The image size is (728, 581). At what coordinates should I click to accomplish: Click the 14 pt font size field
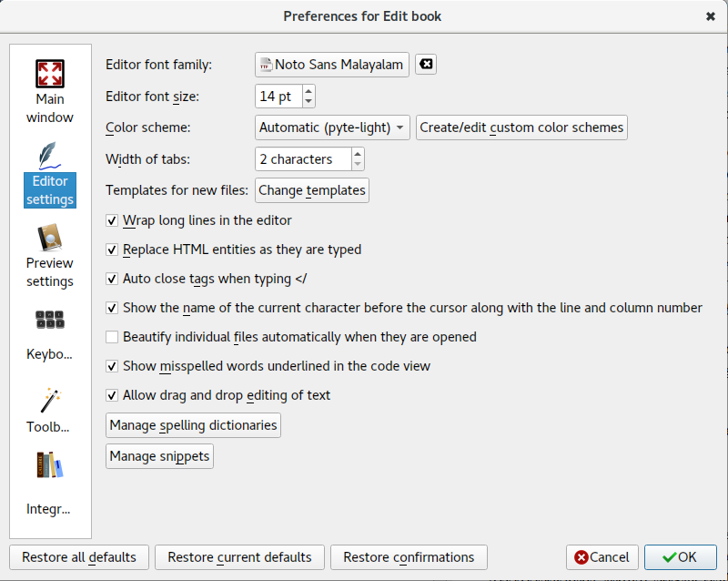coord(279,97)
